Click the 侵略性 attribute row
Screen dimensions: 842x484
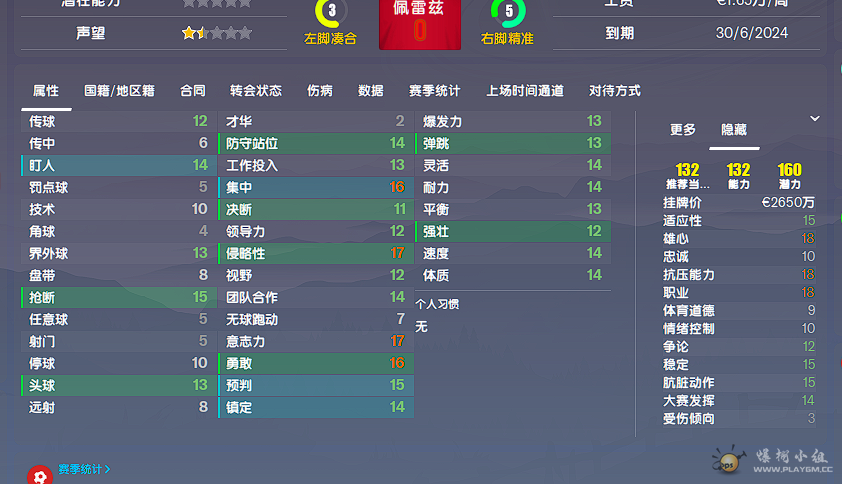316,254
